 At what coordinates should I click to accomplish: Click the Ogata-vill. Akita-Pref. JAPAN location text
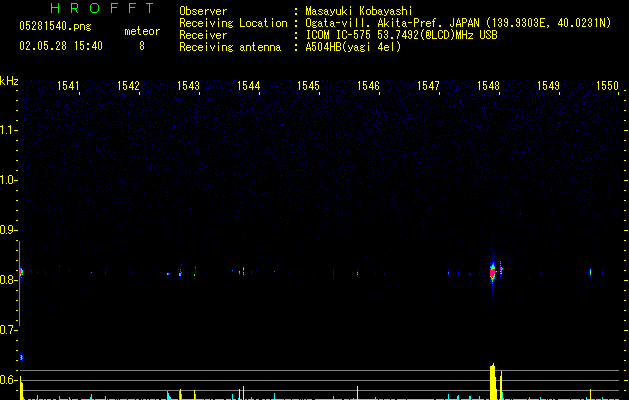click(x=458, y=23)
